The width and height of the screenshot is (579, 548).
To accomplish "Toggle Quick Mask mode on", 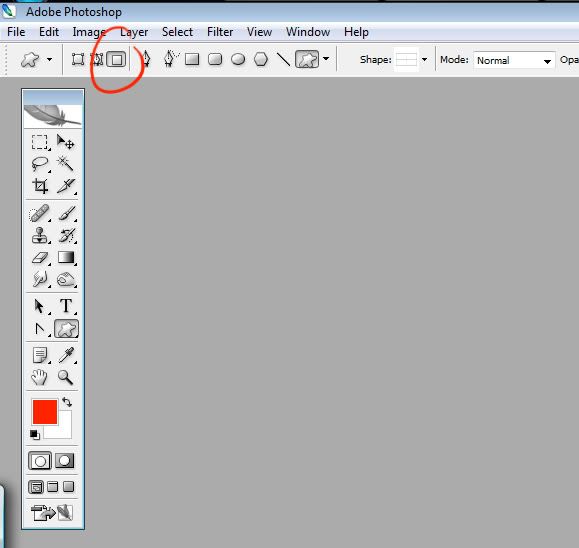I will 65,460.
